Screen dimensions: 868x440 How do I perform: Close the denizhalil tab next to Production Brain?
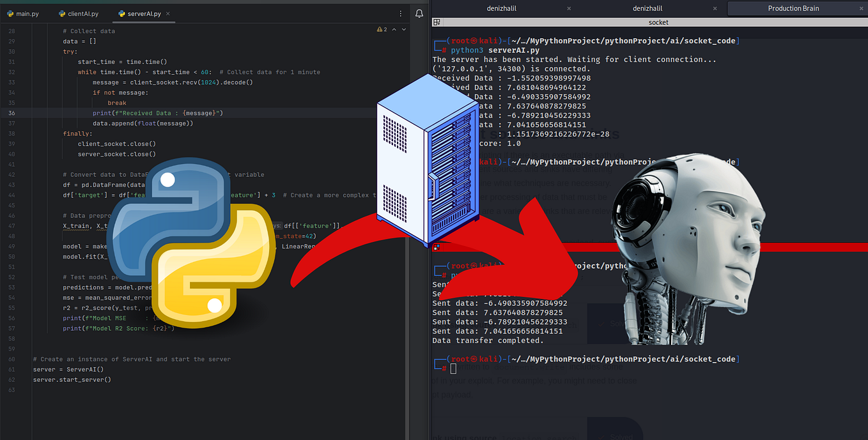[715, 8]
